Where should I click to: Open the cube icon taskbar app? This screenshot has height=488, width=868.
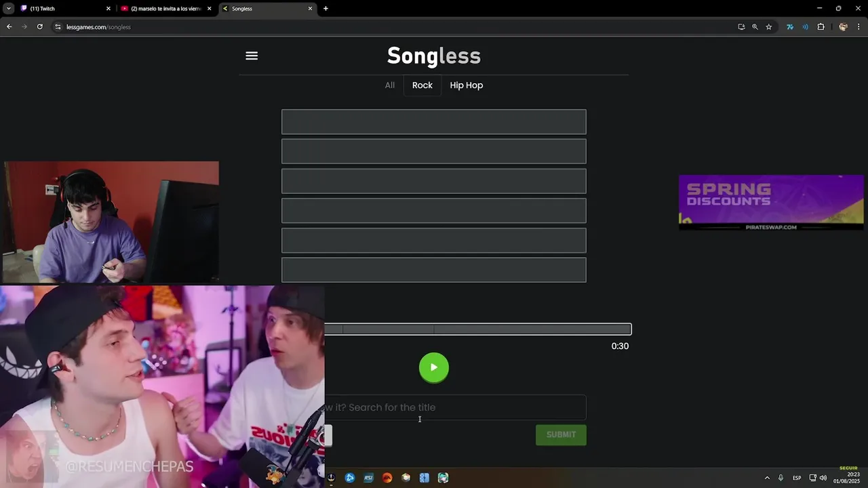[x=406, y=478]
